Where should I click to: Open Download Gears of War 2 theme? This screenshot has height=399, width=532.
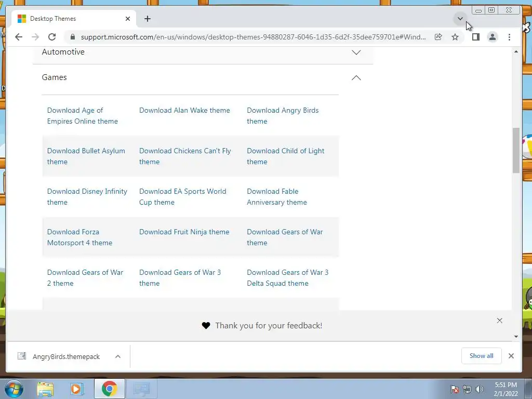(85, 277)
